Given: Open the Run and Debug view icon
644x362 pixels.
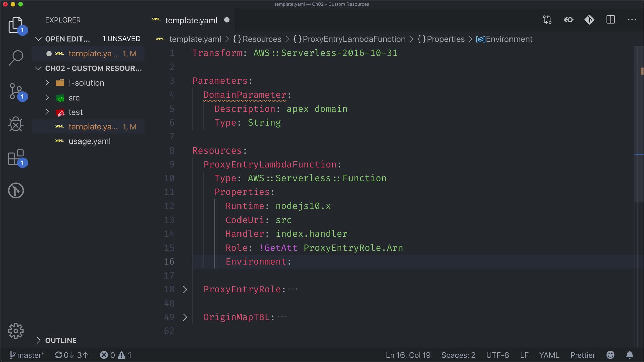Looking at the screenshot, I should pyautogui.click(x=16, y=124).
